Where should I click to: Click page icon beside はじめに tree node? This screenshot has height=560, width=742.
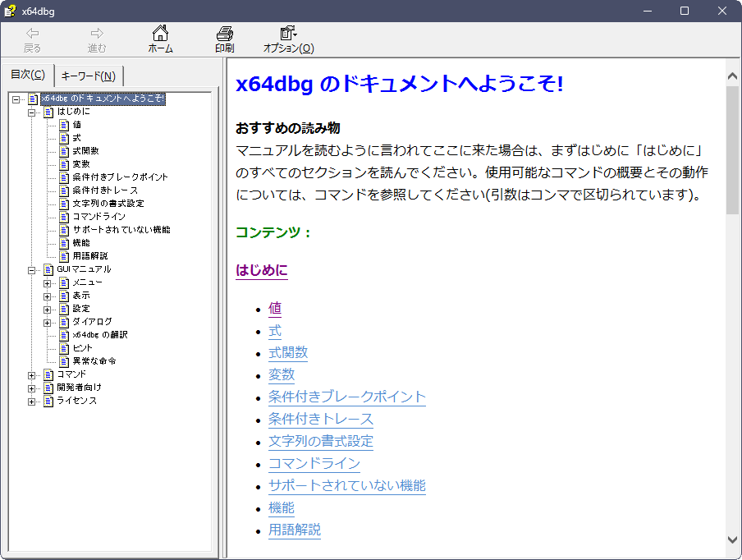tap(48, 112)
